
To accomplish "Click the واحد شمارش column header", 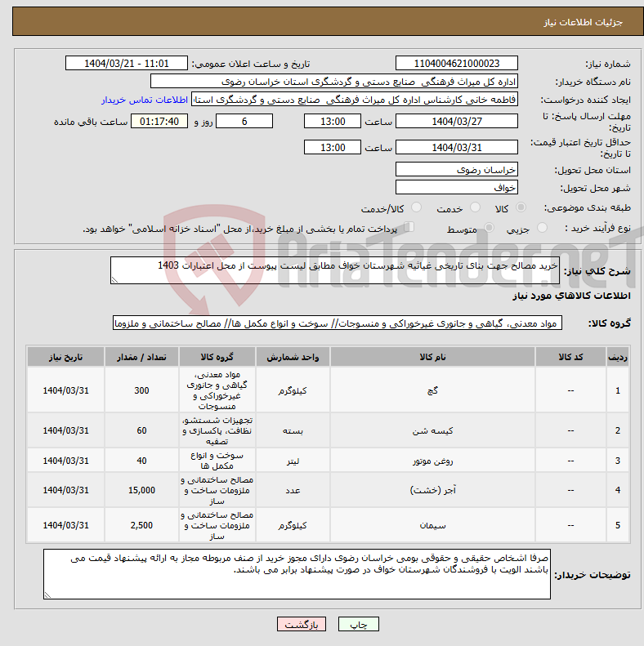I will pyautogui.click(x=293, y=357).
